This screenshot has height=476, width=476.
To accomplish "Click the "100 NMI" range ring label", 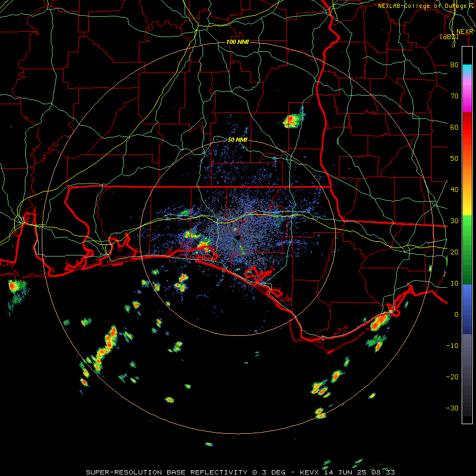I will (x=237, y=42).
